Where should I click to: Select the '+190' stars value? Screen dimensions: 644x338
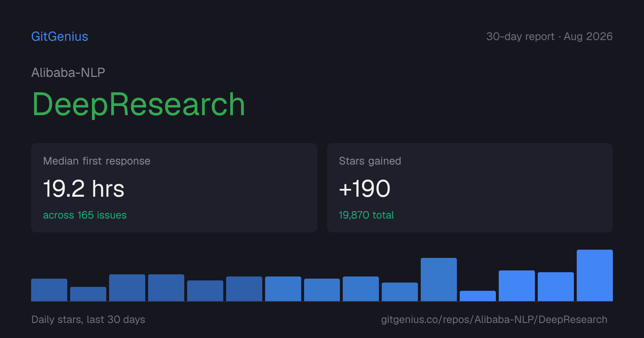coord(365,188)
